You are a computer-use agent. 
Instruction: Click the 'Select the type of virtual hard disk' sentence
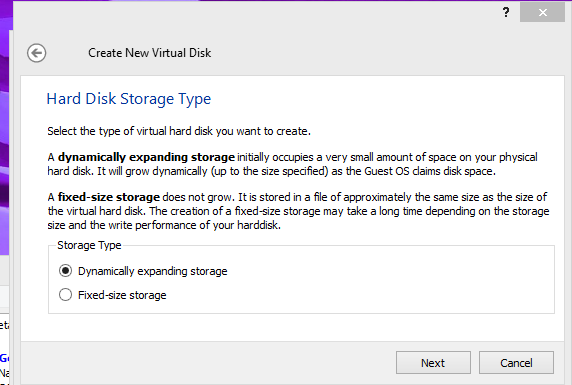(179, 131)
